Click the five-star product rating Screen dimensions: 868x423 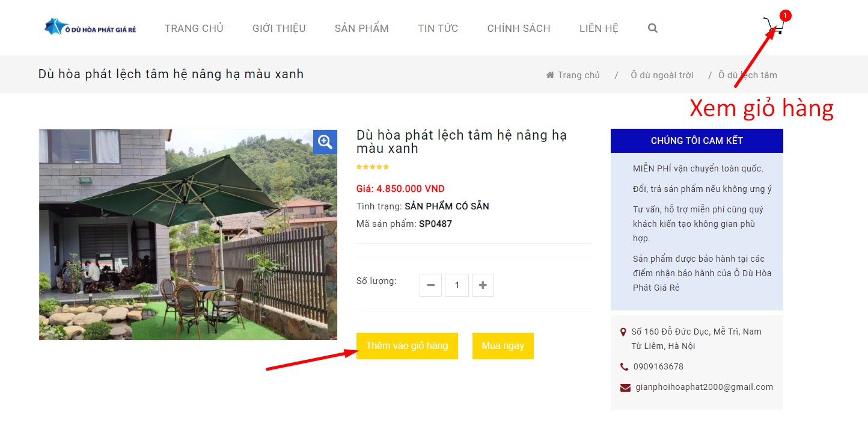coord(373,167)
